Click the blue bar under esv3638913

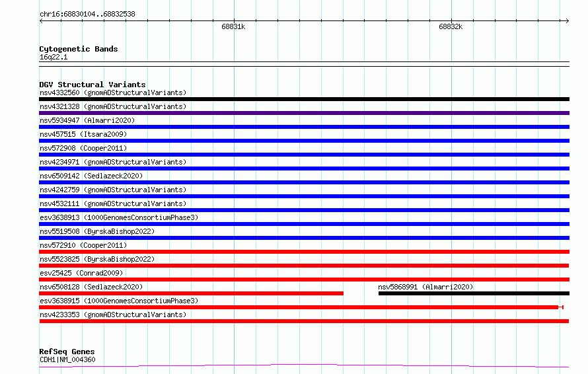point(304,224)
